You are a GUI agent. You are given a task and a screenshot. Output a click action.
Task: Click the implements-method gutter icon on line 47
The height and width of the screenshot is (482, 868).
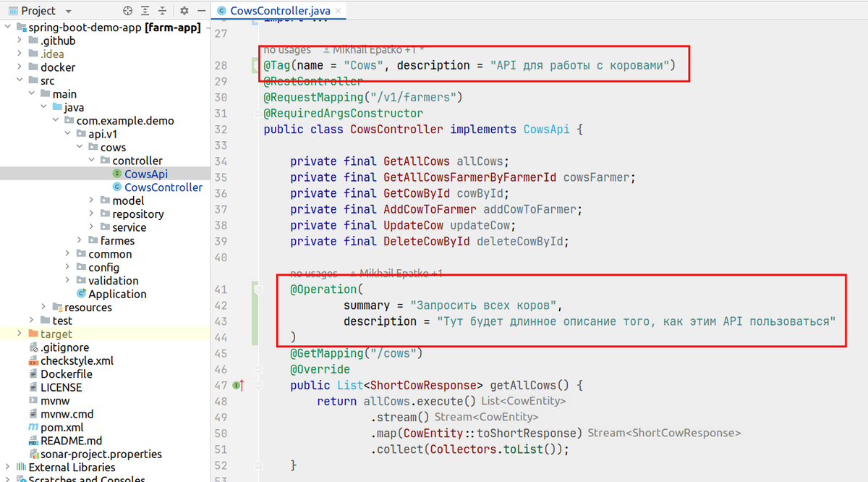pyautogui.click(x=239, y=386)
